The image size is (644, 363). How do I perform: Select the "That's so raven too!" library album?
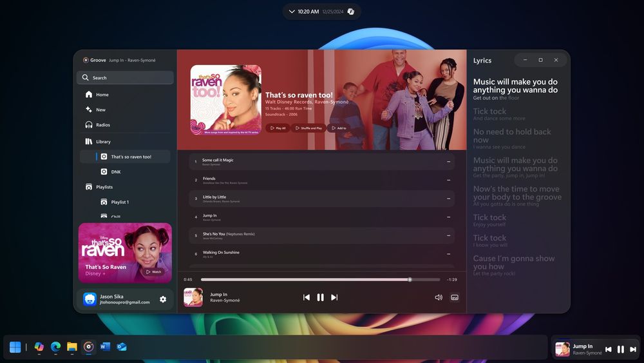tap(125, 157)
